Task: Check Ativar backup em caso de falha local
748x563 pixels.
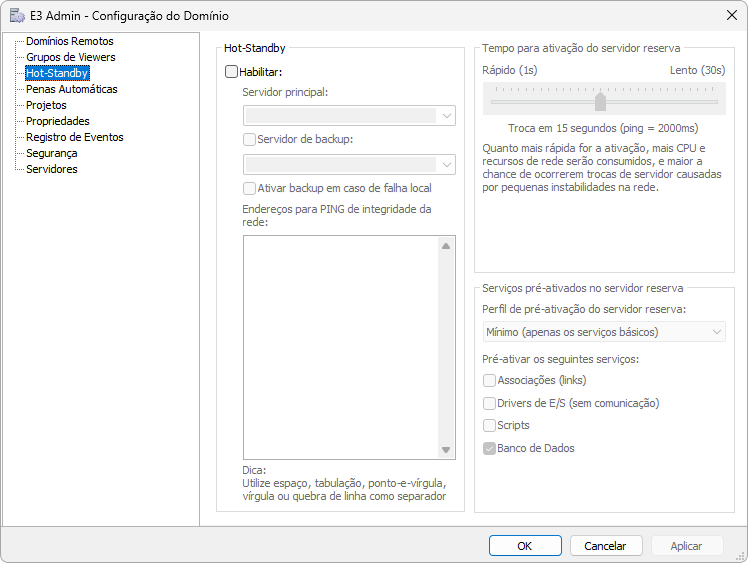Action: (250, 188)
